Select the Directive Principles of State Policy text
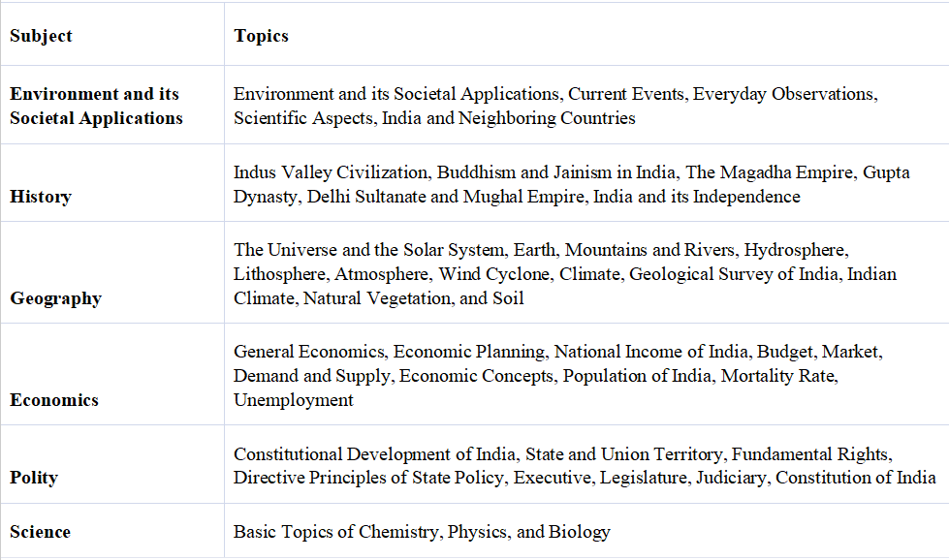 pos(368,477)
